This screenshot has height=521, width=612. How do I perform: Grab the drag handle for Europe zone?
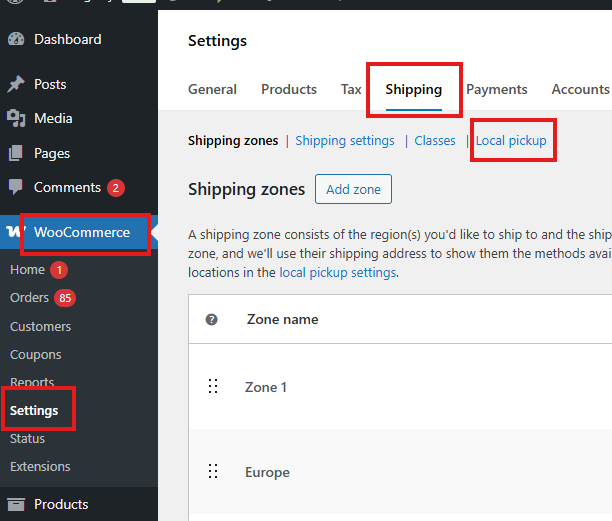coord(212,472)
